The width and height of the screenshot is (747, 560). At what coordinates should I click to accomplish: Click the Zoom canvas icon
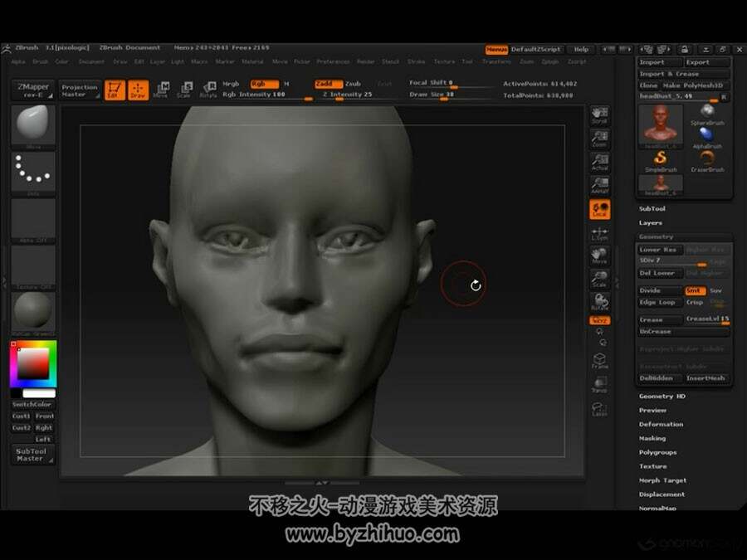(599, 139)
